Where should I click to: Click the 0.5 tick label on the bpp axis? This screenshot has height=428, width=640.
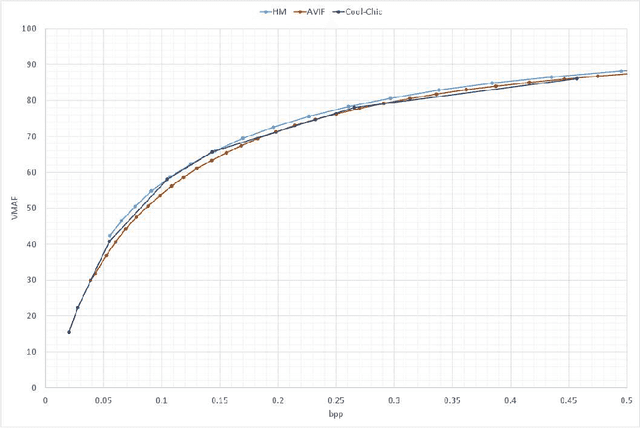coord(625,399)
